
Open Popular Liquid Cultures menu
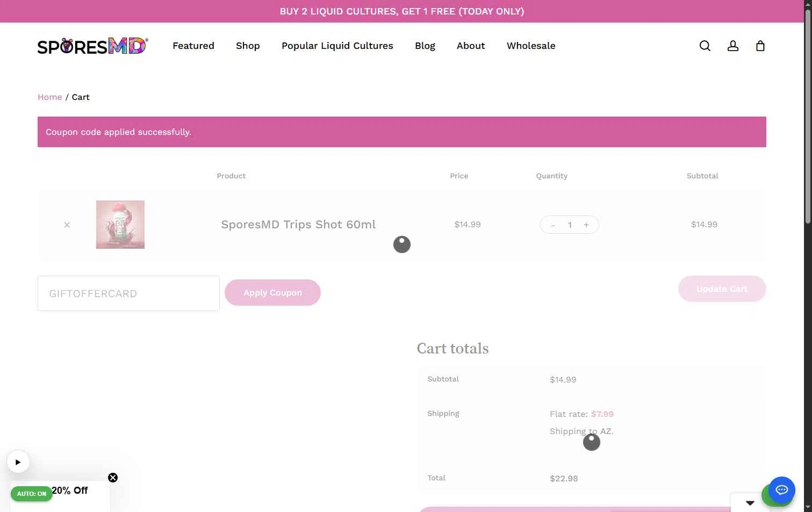tap(337, 46)
